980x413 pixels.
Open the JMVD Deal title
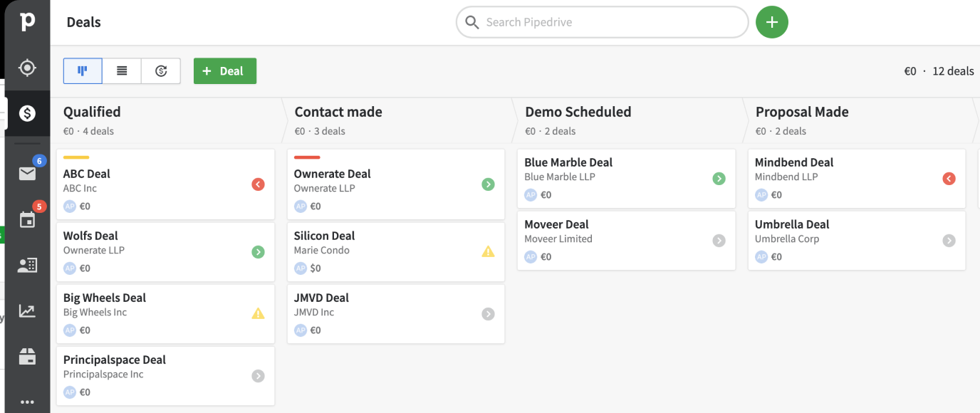[x=321, y=298]
